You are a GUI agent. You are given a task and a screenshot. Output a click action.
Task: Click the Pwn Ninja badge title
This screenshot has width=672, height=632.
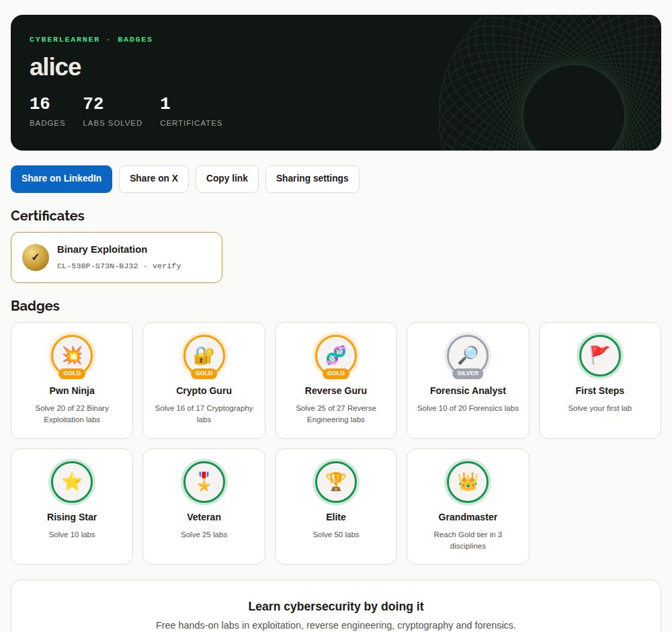coord(72,391)
